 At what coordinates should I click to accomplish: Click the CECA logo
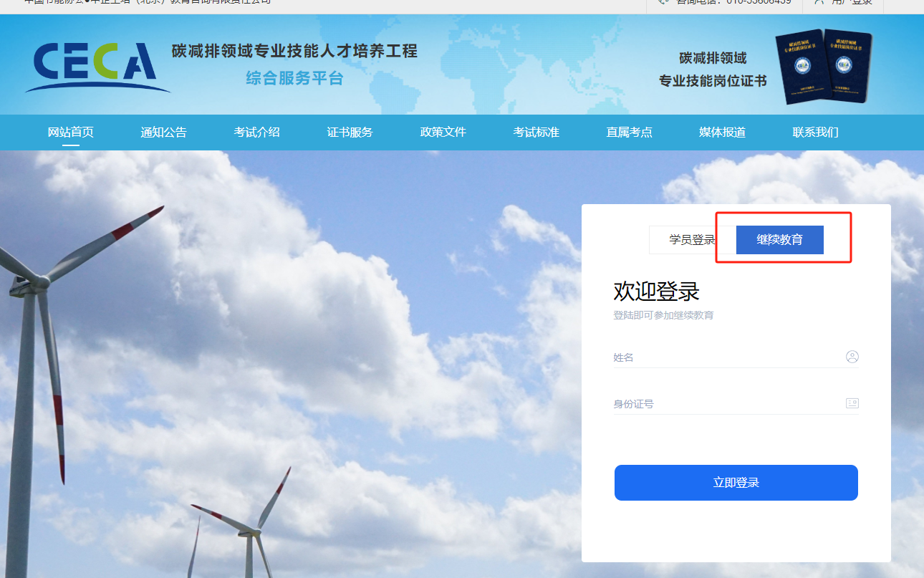point(98,67)
